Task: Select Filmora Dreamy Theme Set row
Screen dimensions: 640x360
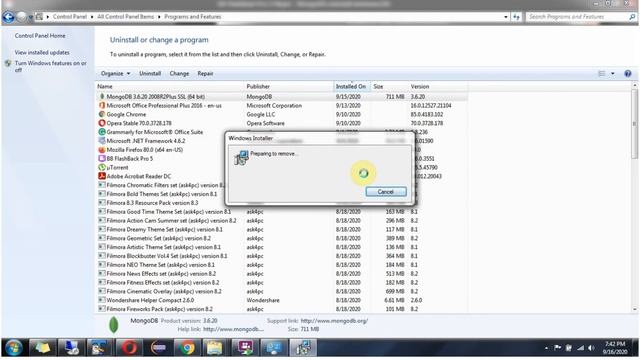Action: tap(282, 229)
